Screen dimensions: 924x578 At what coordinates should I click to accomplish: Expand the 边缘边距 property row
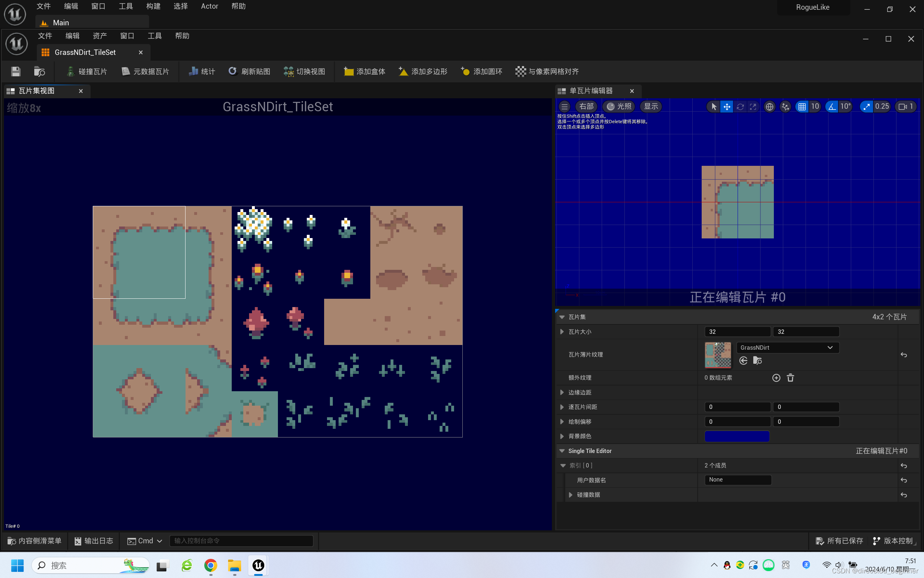click(x=562, y=393)
